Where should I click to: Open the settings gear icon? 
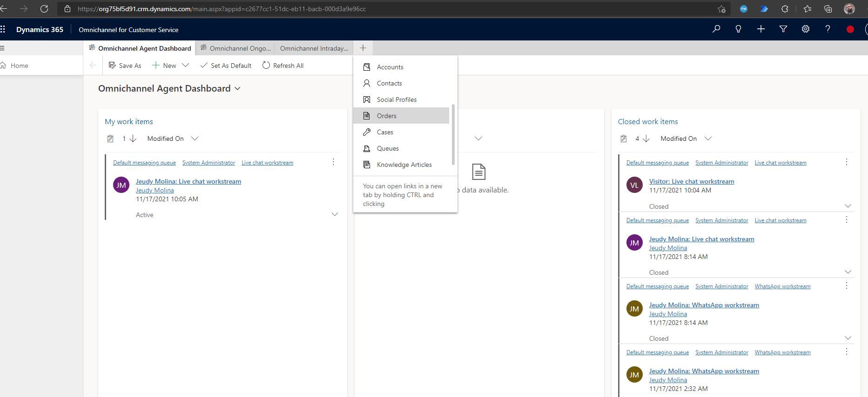click(806, 29)
